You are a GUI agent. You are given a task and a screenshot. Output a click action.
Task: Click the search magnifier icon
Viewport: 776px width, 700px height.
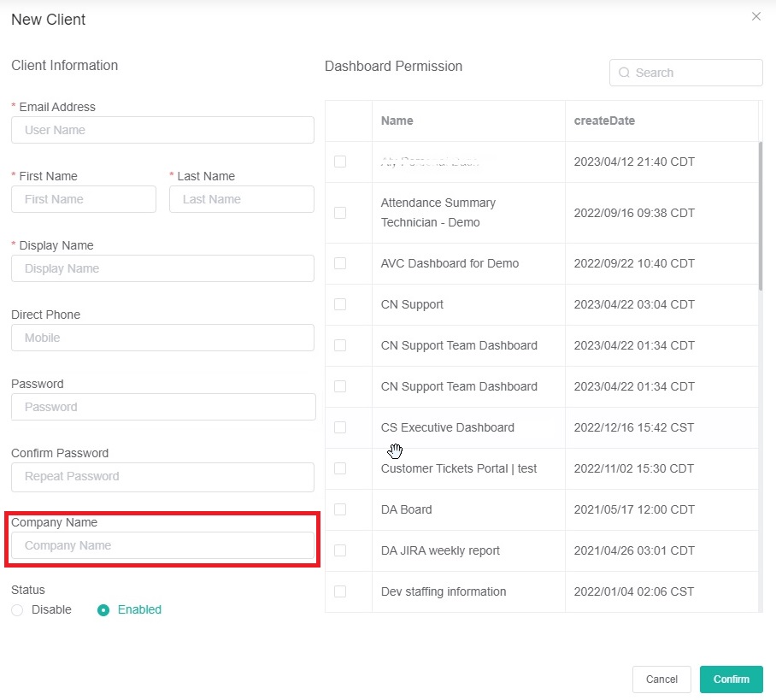[624, 73]
